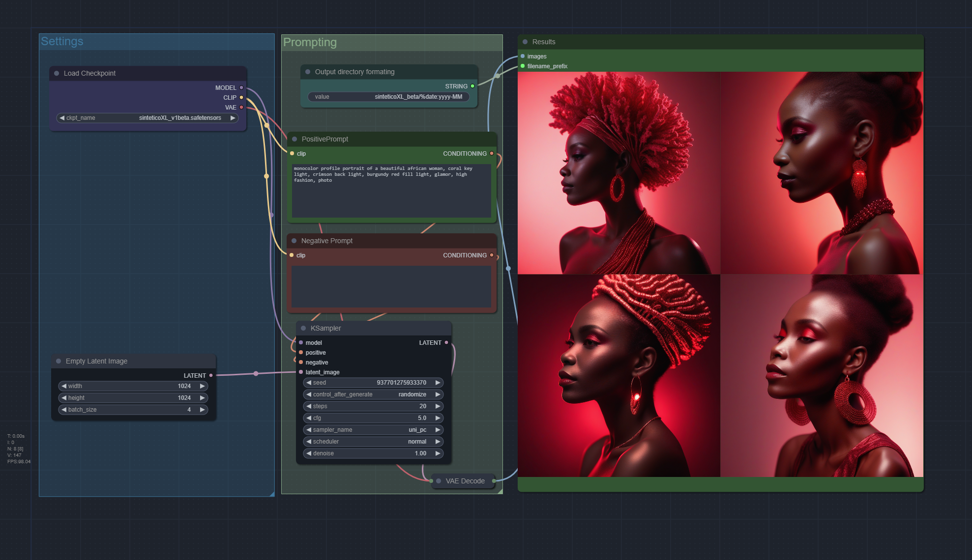Click the MODEL output port on Load Checkpoint
972x560 pixels.
coord(241,87)
